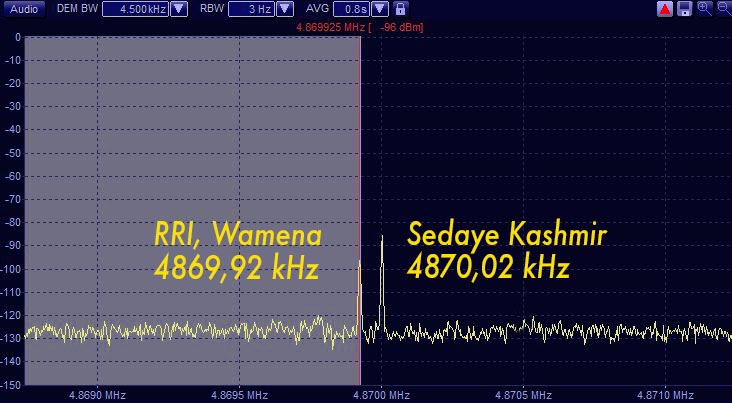Screen dimensions: 732x403
Task: Save the spectrum with the floppy disk icon
Action: [685, 9]
